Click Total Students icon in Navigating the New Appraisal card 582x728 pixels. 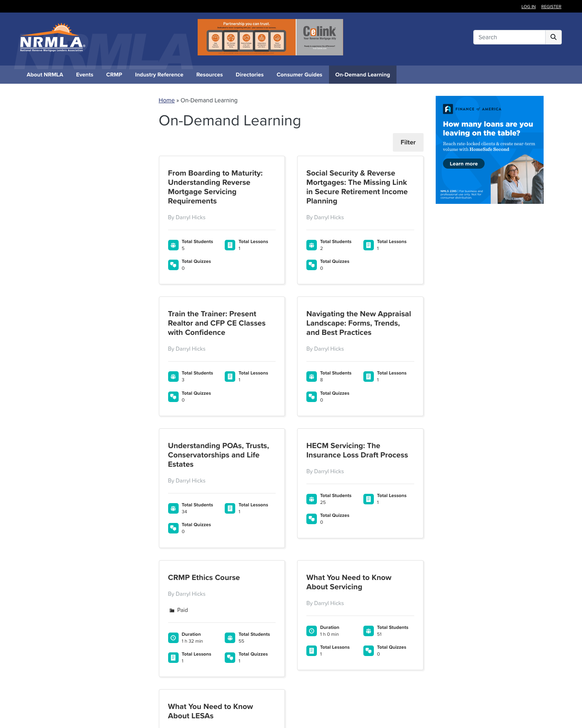pos(312,377)
